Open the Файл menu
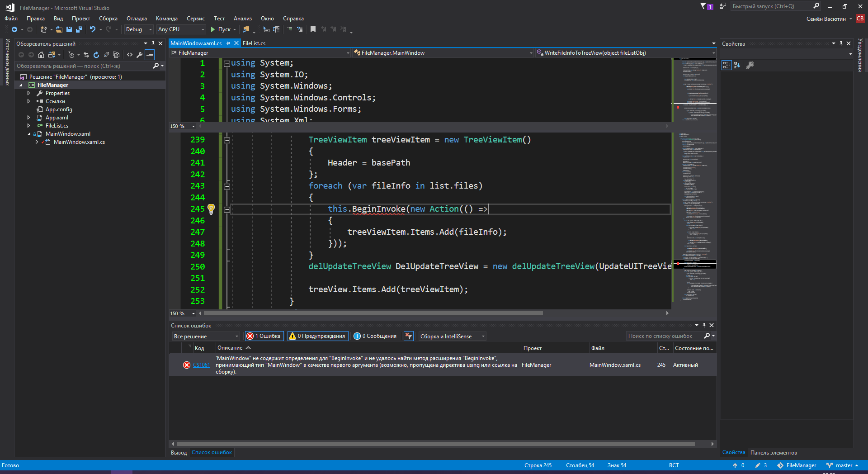868x474 pixels. click(x=11, y=19)
